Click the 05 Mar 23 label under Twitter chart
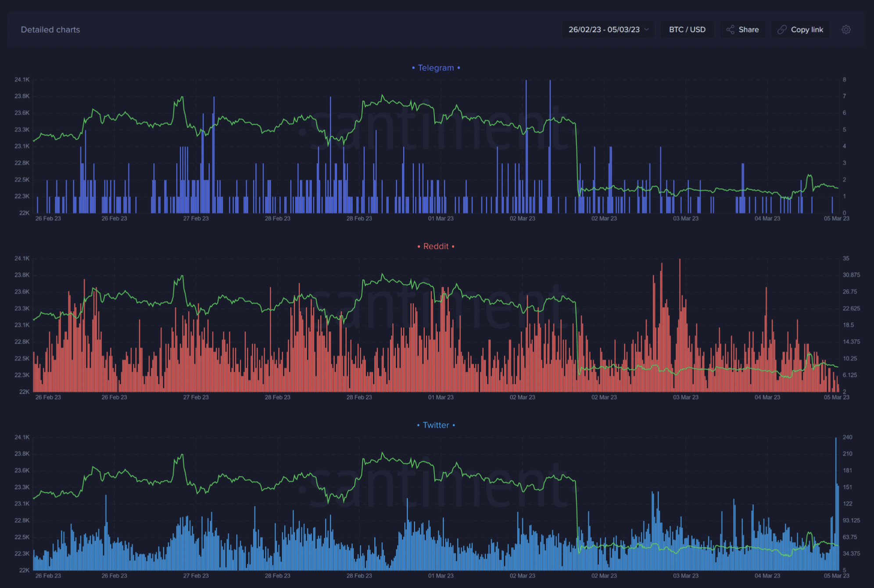The image size is (874, 588). [837, 576]
